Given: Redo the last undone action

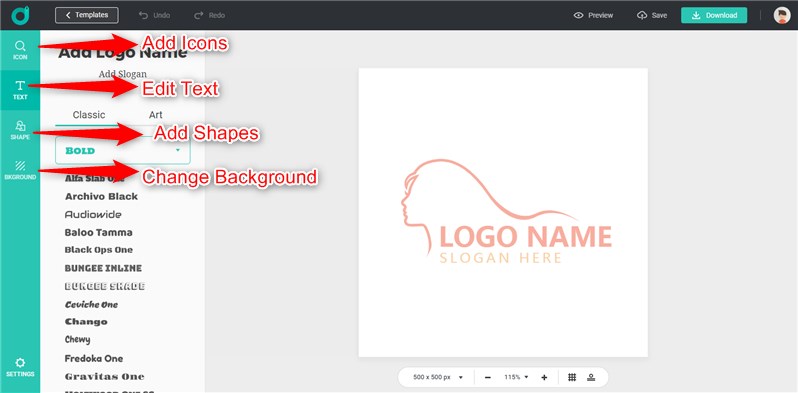Looking at the screenshot, I should [x=209, y=15].
